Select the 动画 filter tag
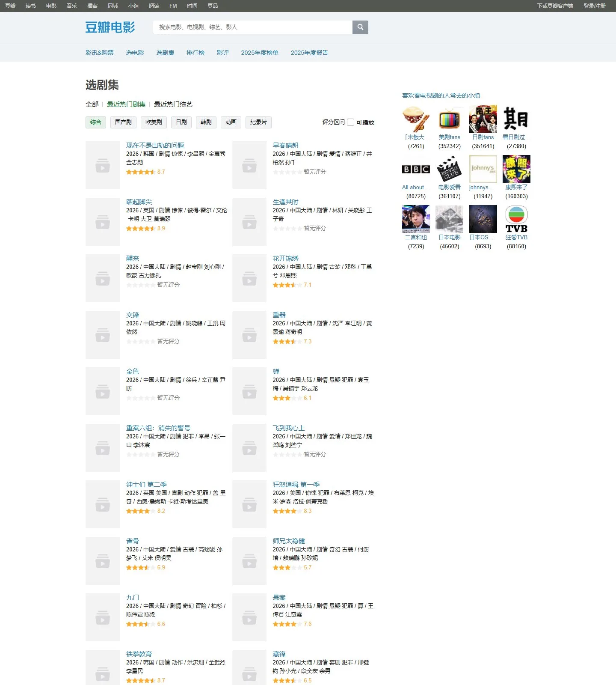 231,122
